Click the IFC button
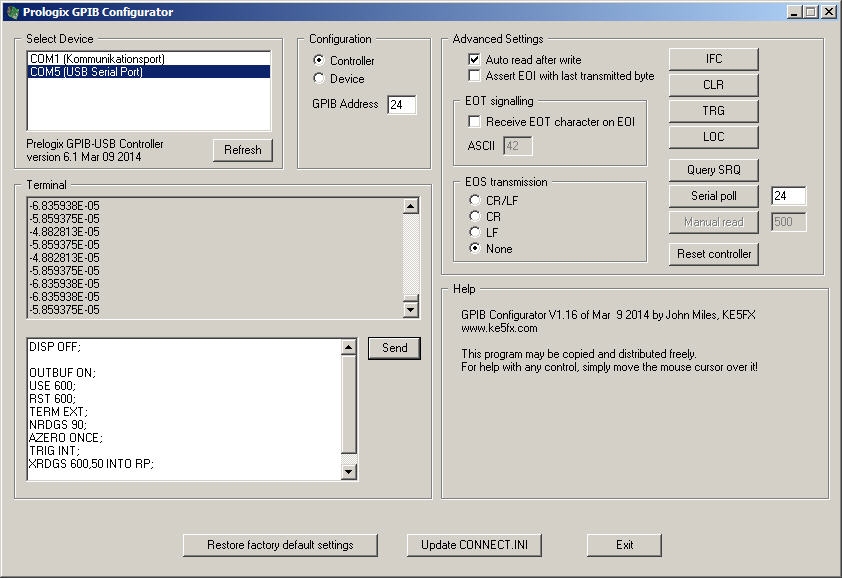This screenshot has height=578, width=842. pyautogui.click(x=713, y=59)
